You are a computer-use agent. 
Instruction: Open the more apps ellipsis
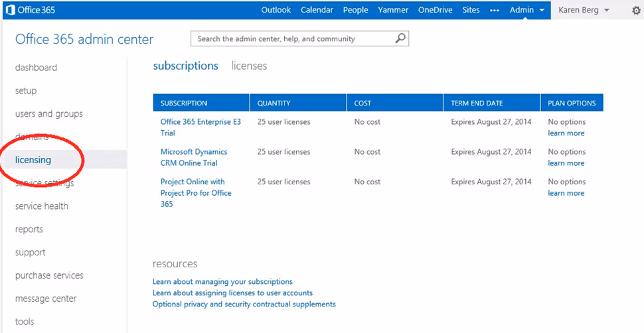tap(494, 10)
